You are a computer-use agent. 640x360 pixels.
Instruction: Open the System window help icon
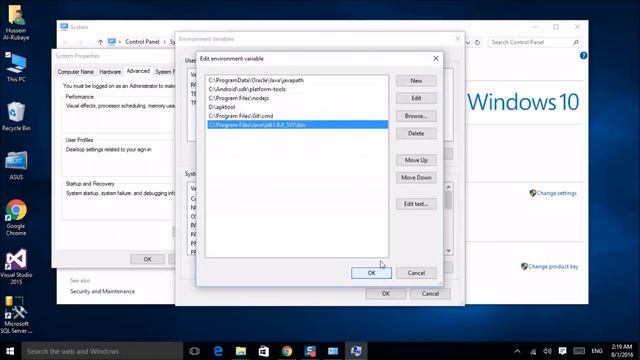[x=583, y=56]
